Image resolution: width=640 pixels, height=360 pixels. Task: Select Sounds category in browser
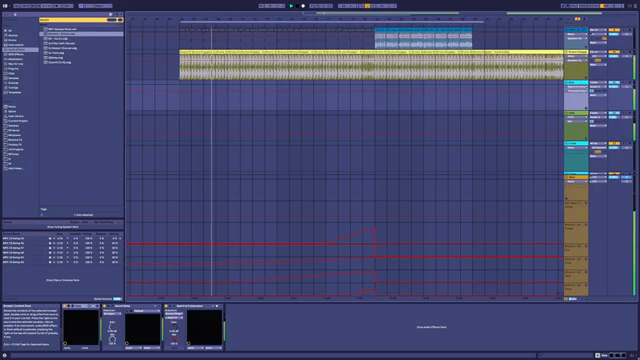coord(13,36)
